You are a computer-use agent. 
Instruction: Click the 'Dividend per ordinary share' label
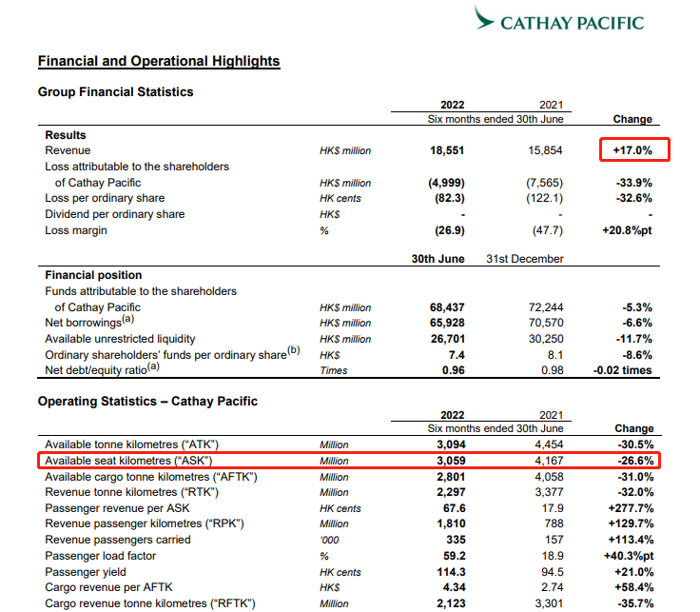[115, 214]
